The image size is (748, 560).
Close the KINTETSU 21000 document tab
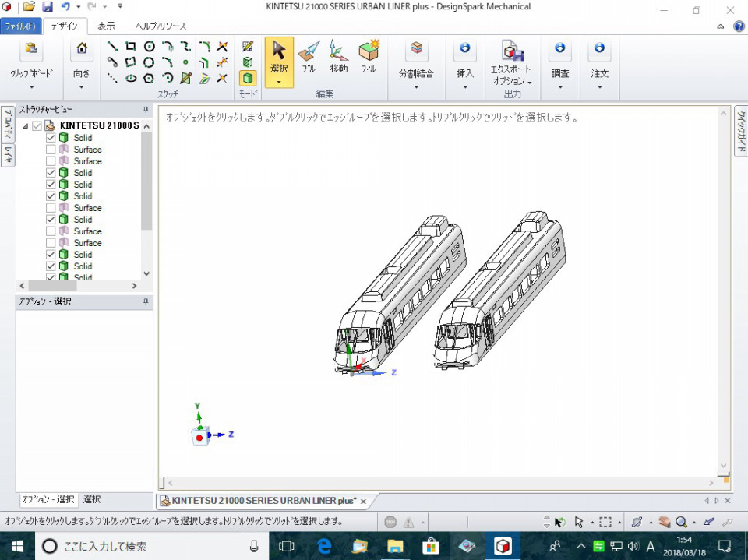pos(364,502)
